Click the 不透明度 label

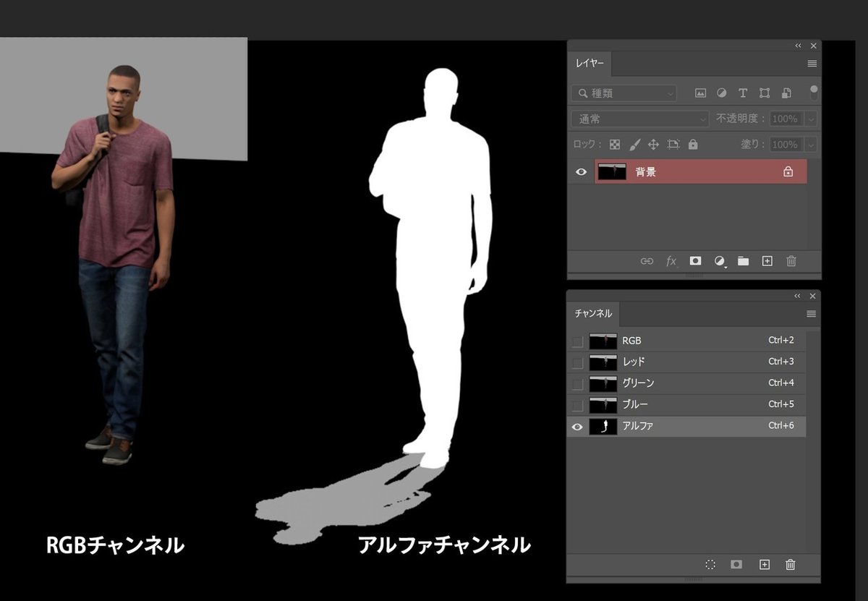coord(741,119)
